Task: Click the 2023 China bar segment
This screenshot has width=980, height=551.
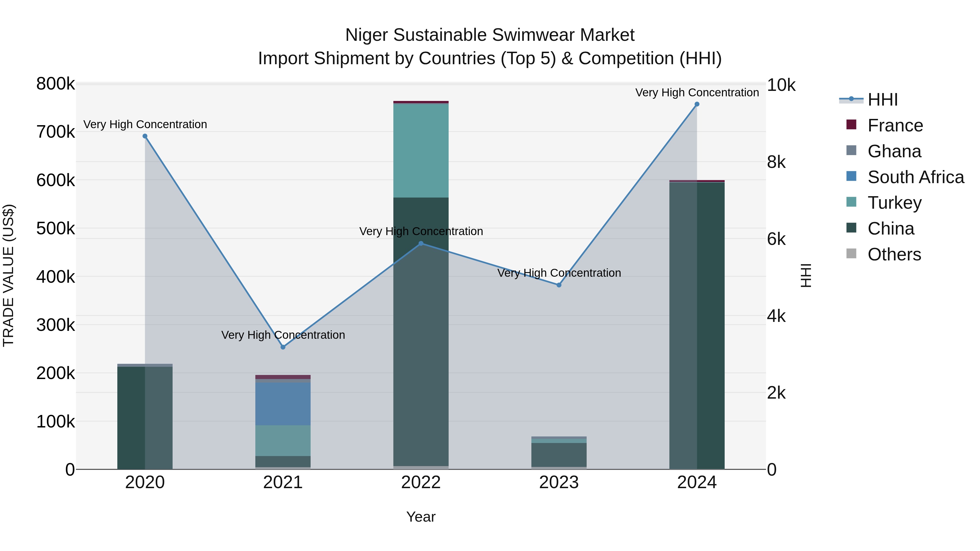Action: [559, 455]
